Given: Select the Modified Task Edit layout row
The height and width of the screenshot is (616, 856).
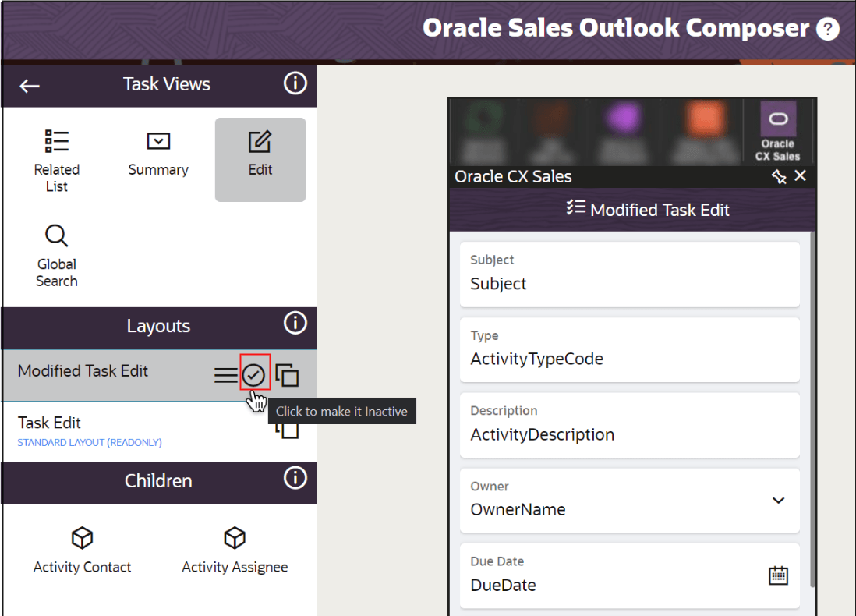Looking at the screenshot, I should 159,375.
